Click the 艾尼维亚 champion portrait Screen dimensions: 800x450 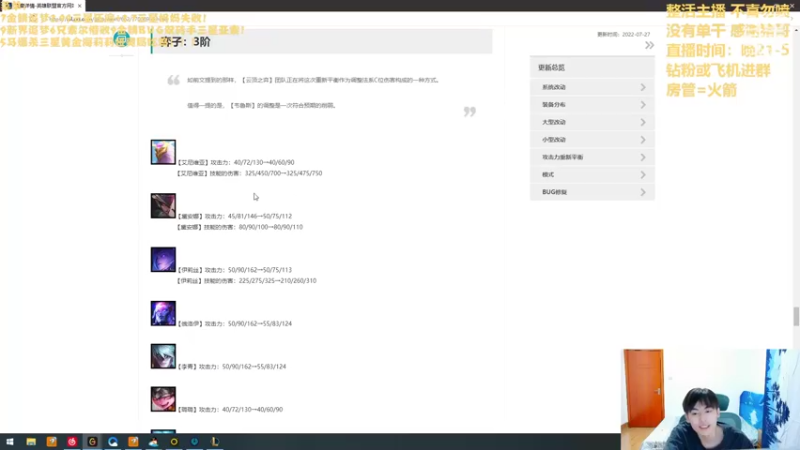point(163,152)
